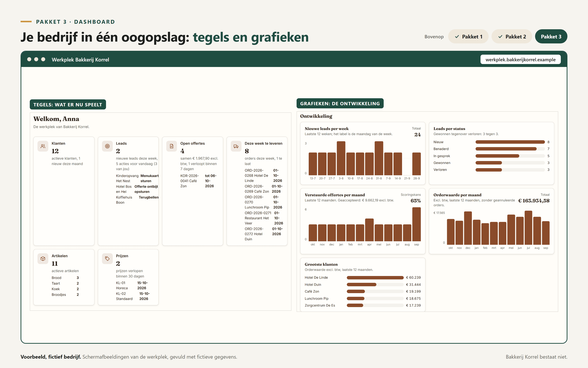Click lead Kinderopvang Het Nest
588x368 pixels.
(x=127, y=178)
